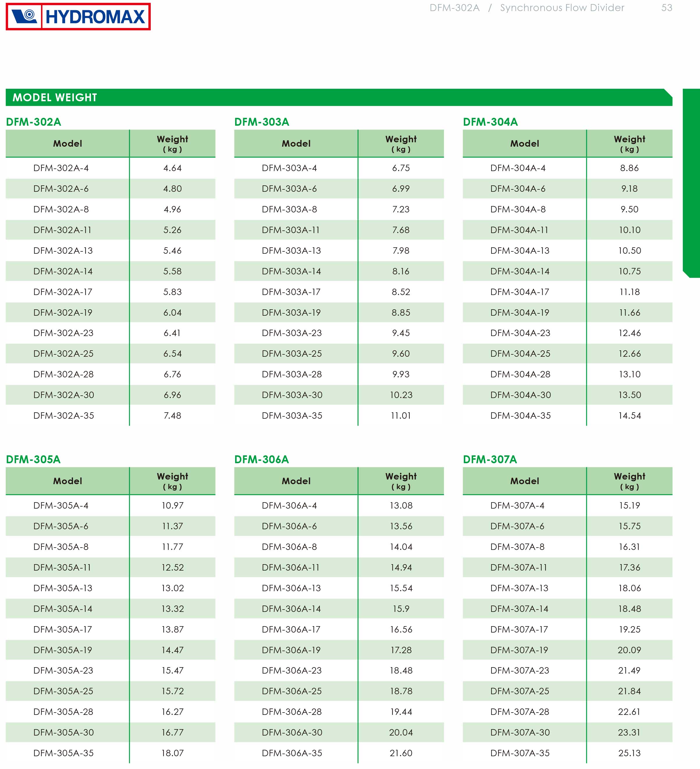Click the MODEL WEIGHT section banner

339,97
